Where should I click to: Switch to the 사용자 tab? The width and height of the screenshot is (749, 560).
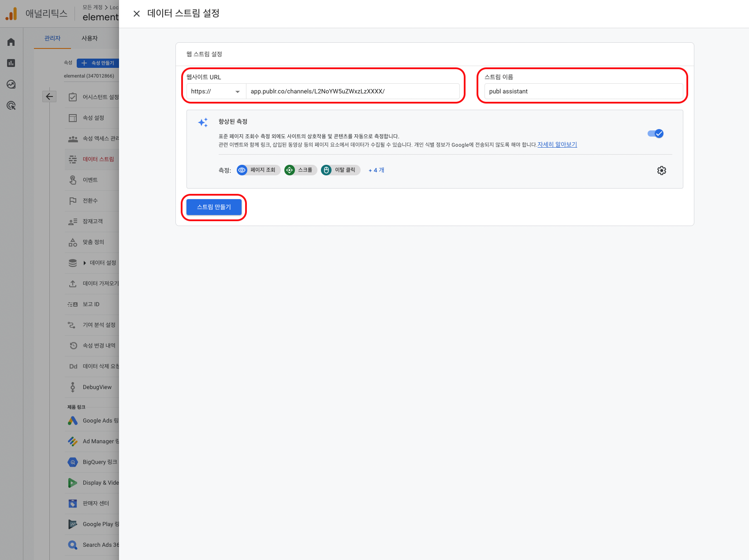click(89, 38)
